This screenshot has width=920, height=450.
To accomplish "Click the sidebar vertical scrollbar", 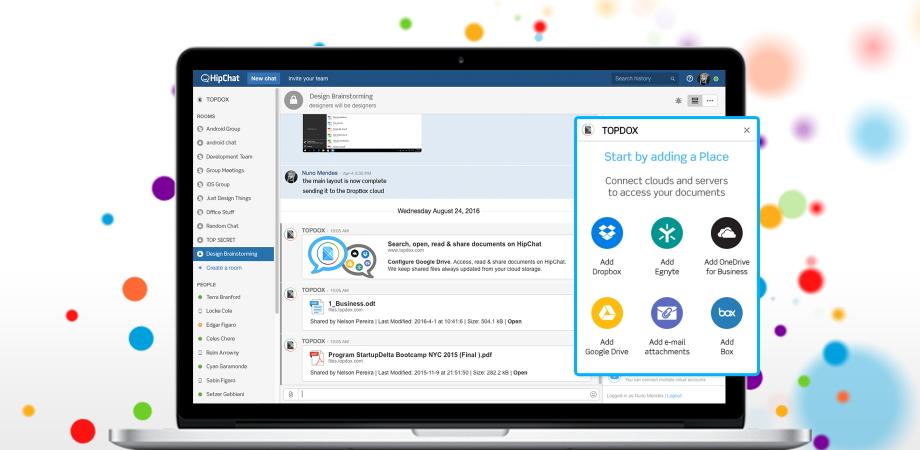I will click(x=276, y=199).
